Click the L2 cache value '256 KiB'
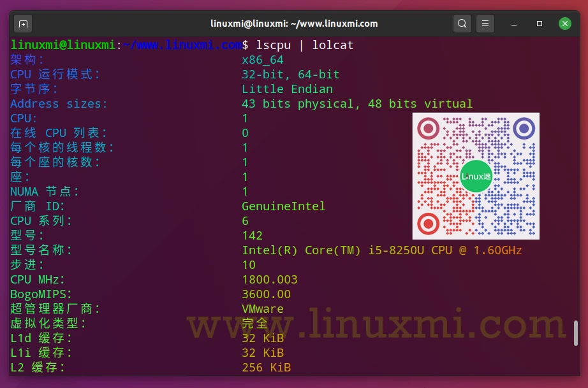Viewport: 588px width, 388px height. coord(266,368)
